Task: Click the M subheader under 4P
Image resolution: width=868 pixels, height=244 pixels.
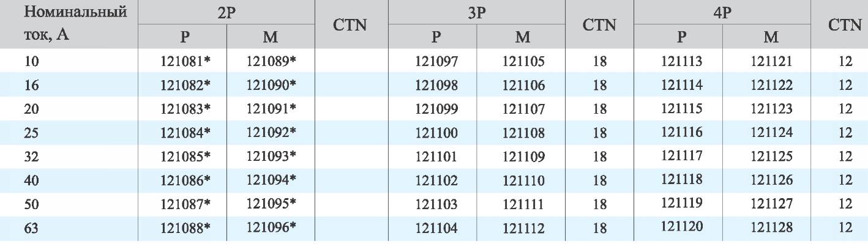Action: click(x=771, y=37)
